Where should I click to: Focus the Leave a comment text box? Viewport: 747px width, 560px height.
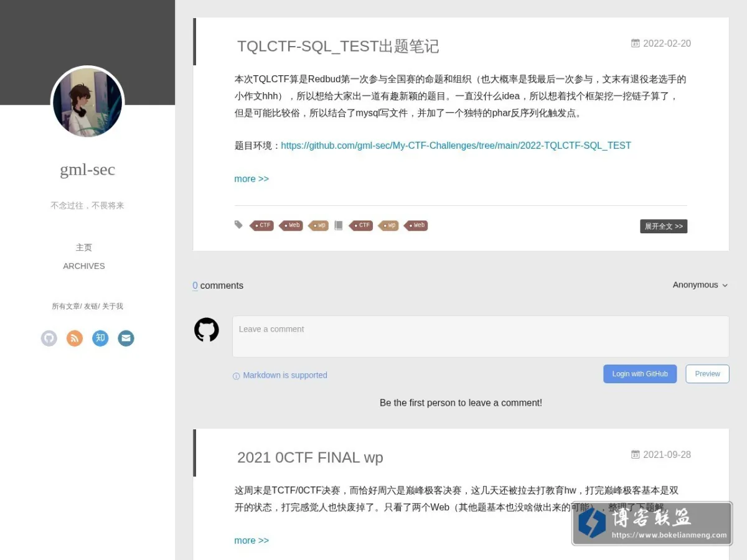pos(481,337)
